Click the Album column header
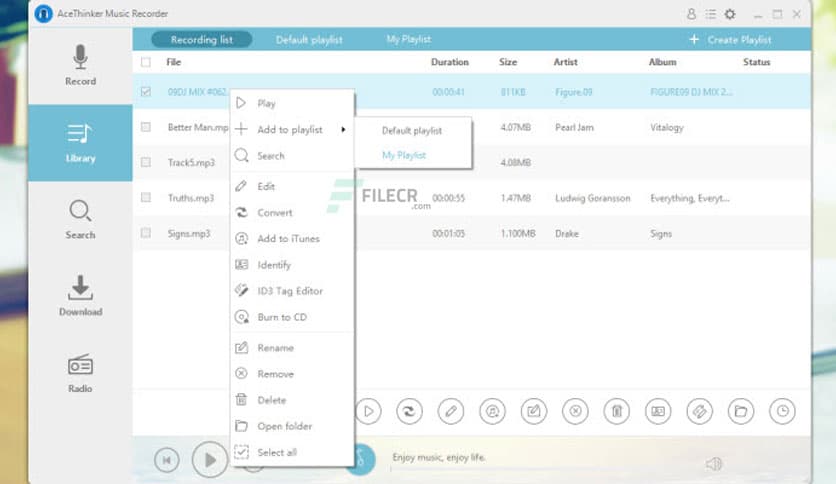 click(x=662, y=62)
